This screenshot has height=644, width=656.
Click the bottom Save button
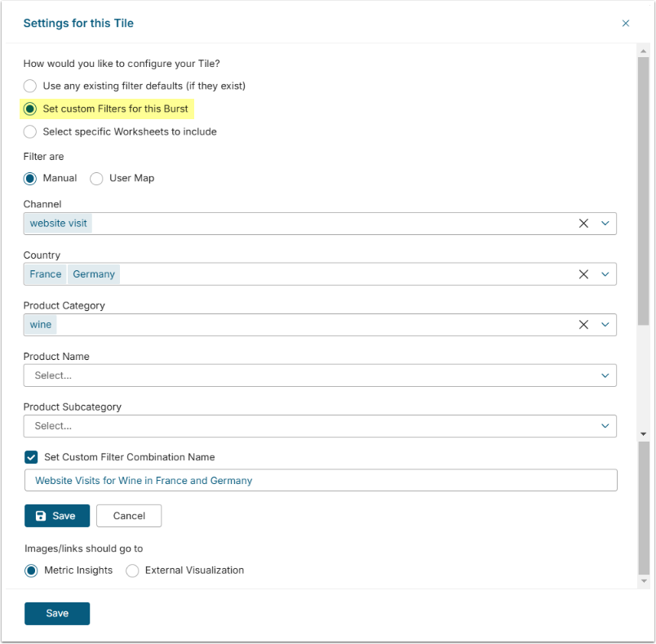pos(57,614)
